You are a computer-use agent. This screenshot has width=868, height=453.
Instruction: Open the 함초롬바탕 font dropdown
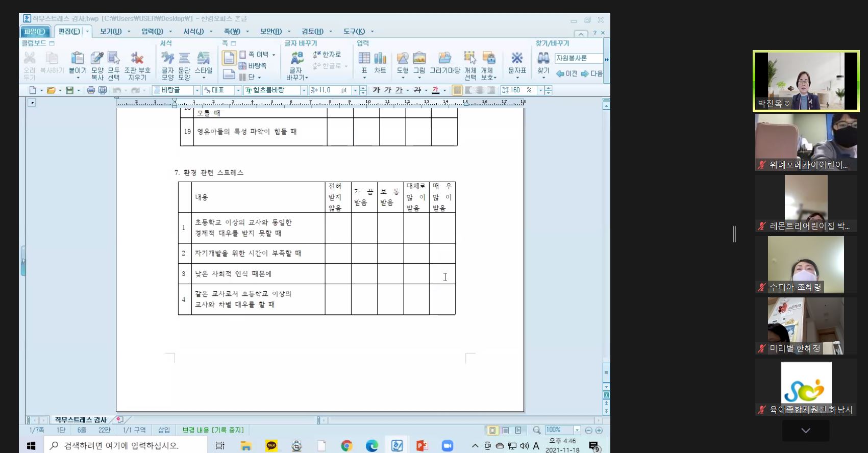point(304,90)
